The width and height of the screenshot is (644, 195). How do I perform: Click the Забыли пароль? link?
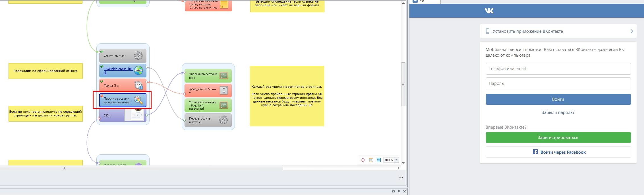tap(558, 112)
